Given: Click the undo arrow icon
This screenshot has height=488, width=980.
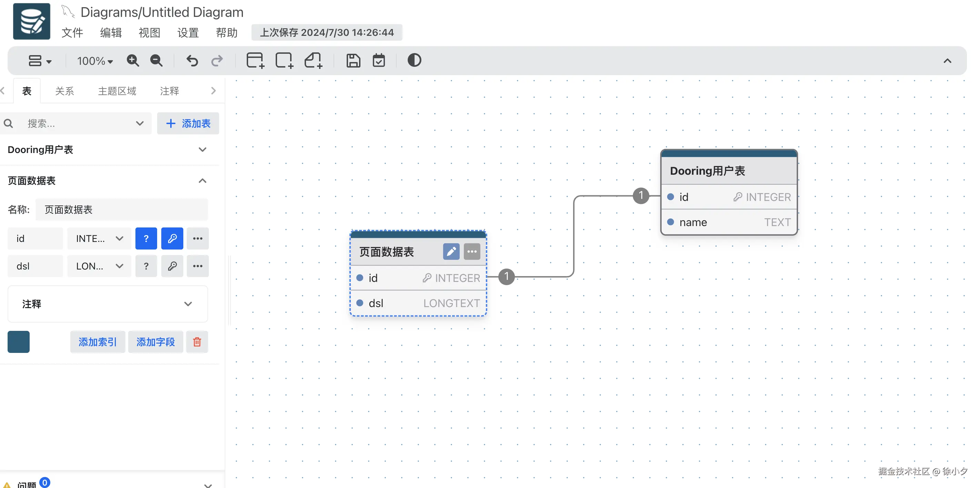Looking at the screenshot, I should click(192, 60).
